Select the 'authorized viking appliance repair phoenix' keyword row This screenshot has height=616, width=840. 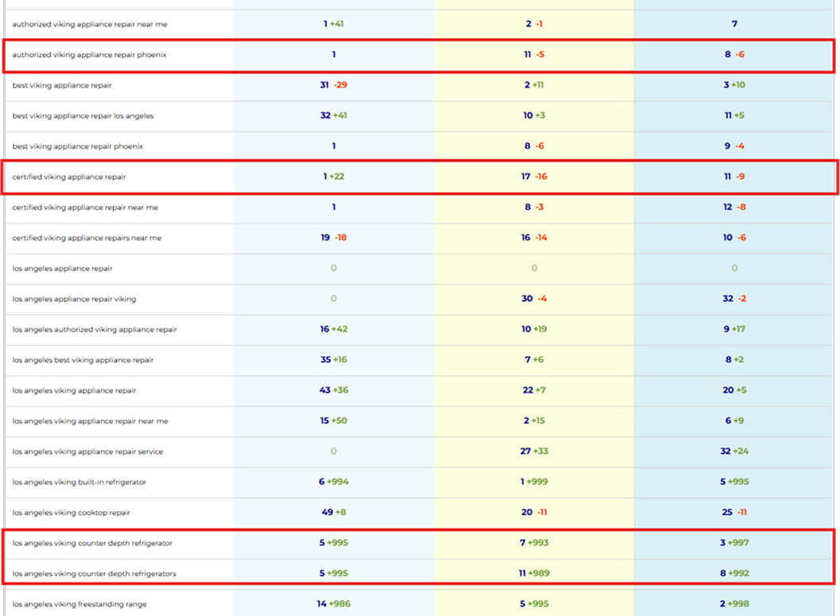click(89, 55)
